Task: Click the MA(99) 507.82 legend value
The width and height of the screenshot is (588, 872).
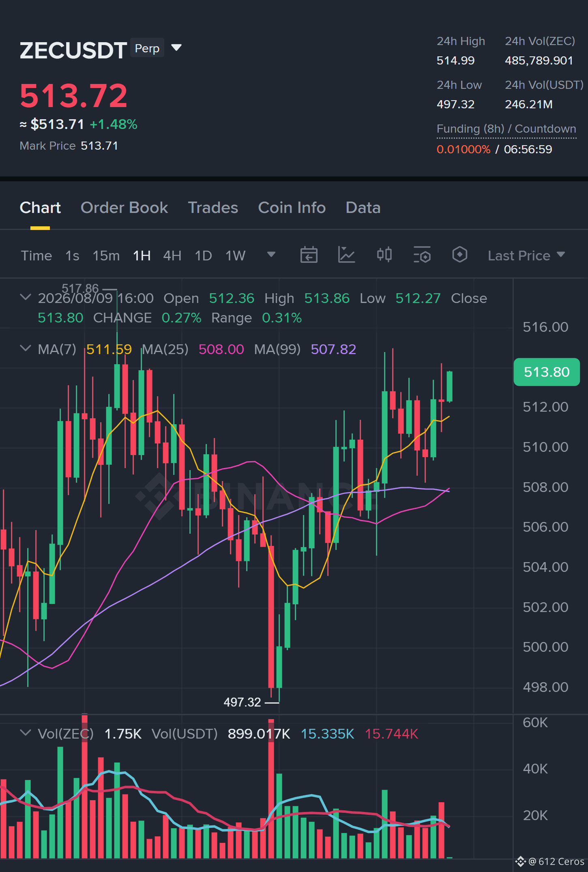Action: coord(333,349)
